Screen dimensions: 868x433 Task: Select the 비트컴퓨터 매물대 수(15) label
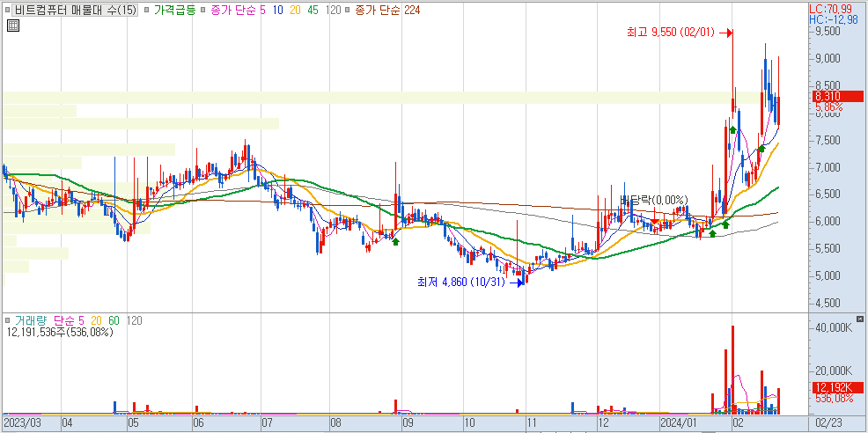[76, 10]
